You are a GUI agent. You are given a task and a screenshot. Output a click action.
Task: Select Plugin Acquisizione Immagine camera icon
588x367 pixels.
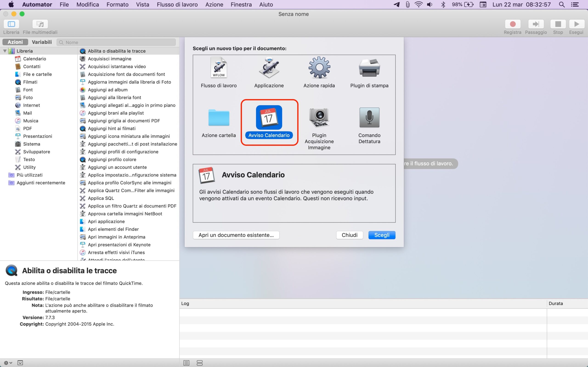point(319,118)
